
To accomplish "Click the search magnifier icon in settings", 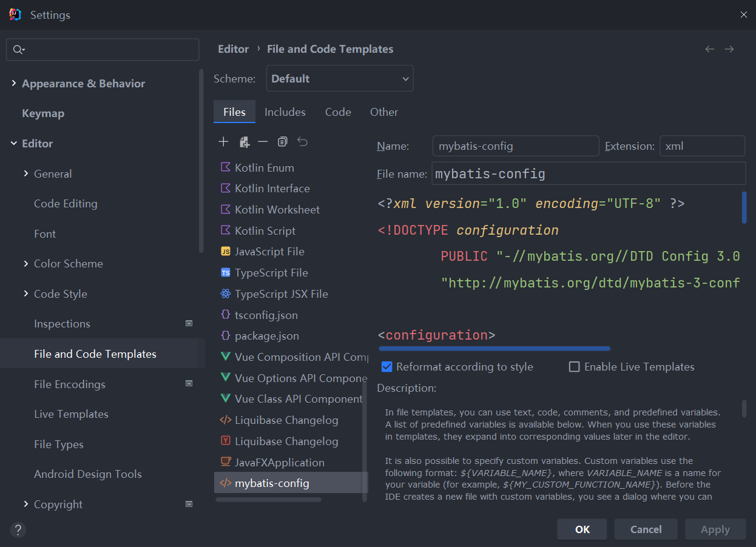I will click(x=18, y=50).
